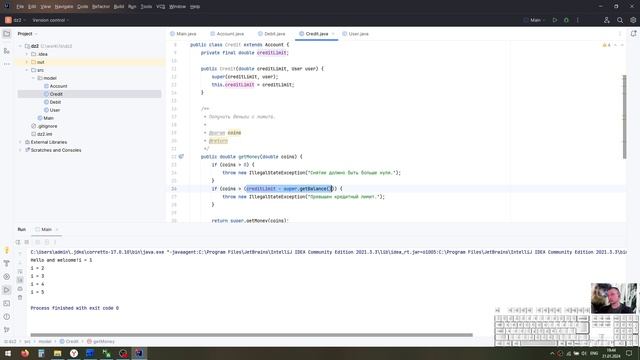Click the warnings indicator in the editor
Viewport: 640px width, 360px height.
click(x=607, y=45)
